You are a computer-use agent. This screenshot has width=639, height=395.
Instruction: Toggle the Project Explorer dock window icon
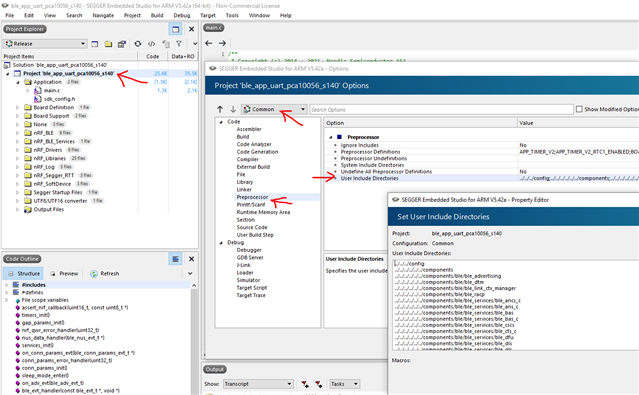tap(175, 29)
